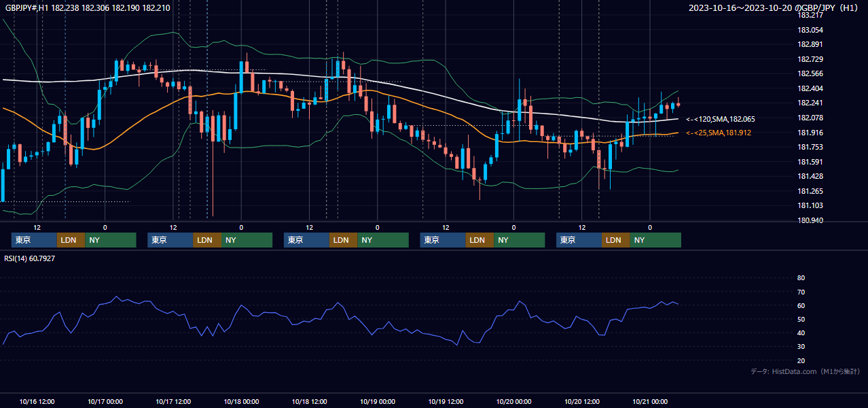Click price axis value 181.103
868x408 pixels.
point(810,205)
